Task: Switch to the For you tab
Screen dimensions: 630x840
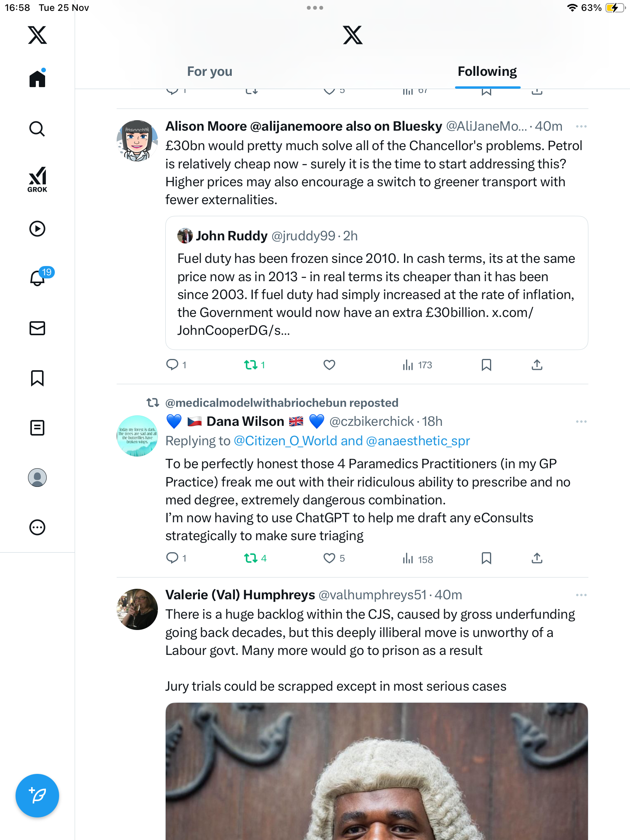Action: (210, 72)
